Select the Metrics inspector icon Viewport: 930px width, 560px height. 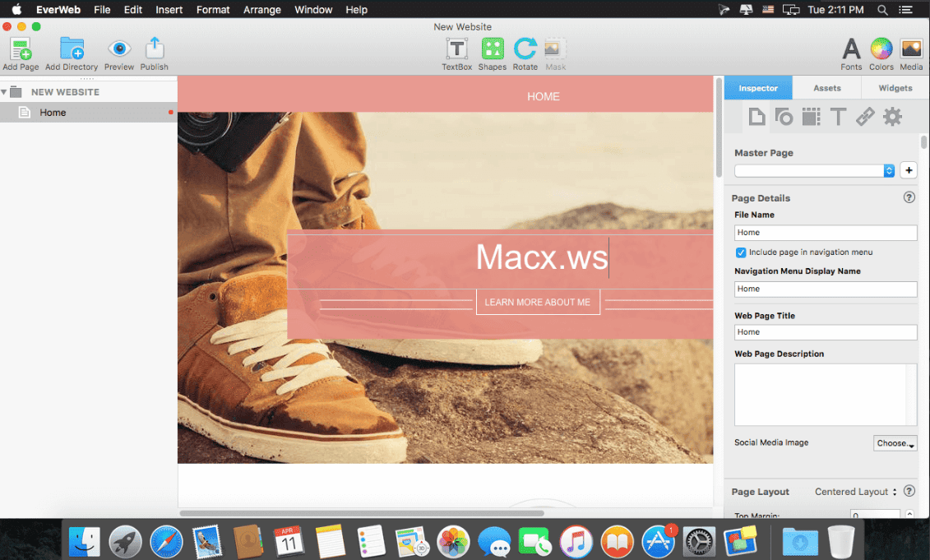(x=811, y=117)
